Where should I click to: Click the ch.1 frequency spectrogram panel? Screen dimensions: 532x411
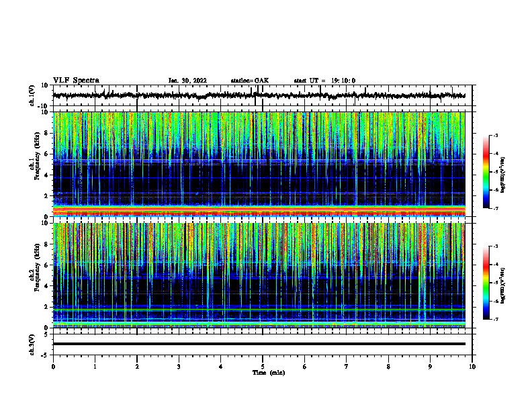pos(259,164)
